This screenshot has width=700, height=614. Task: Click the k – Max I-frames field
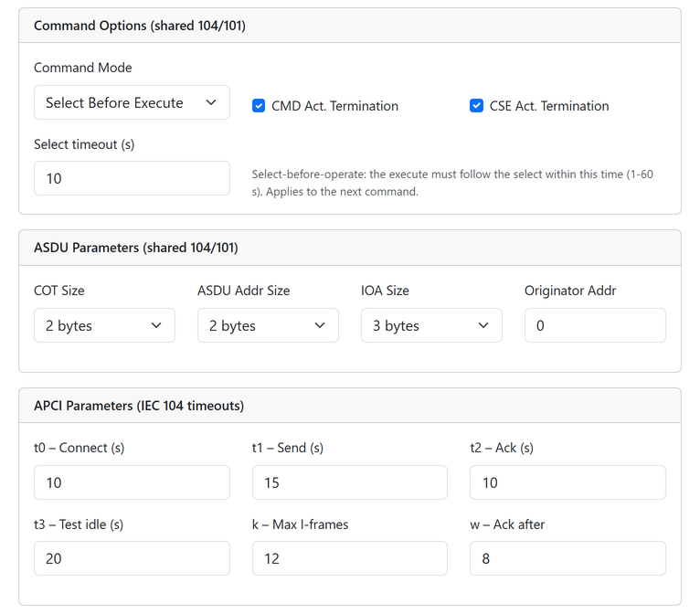tap(350, 558)
